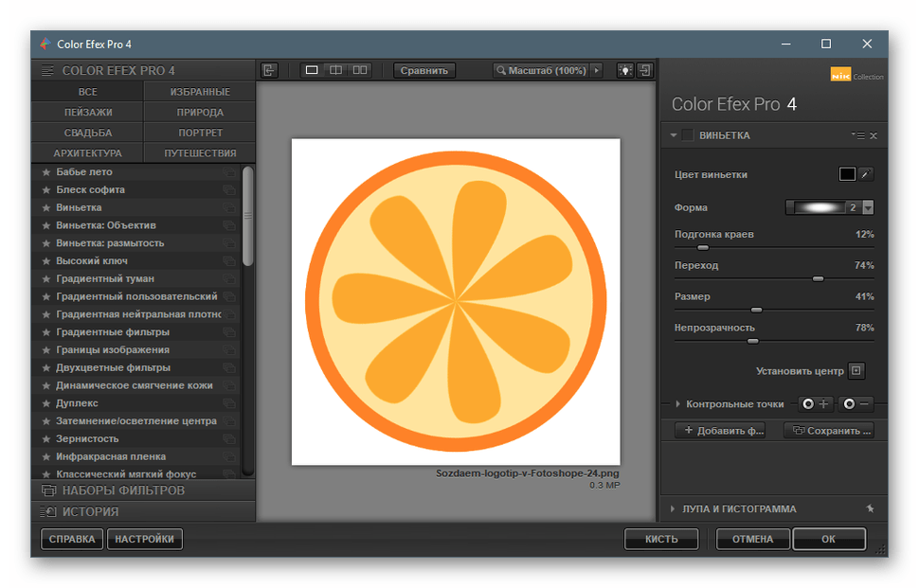Select the ПОРТРЕТ category tab
The width and height of the screenshot is (919, 588).
pos(200,133)
